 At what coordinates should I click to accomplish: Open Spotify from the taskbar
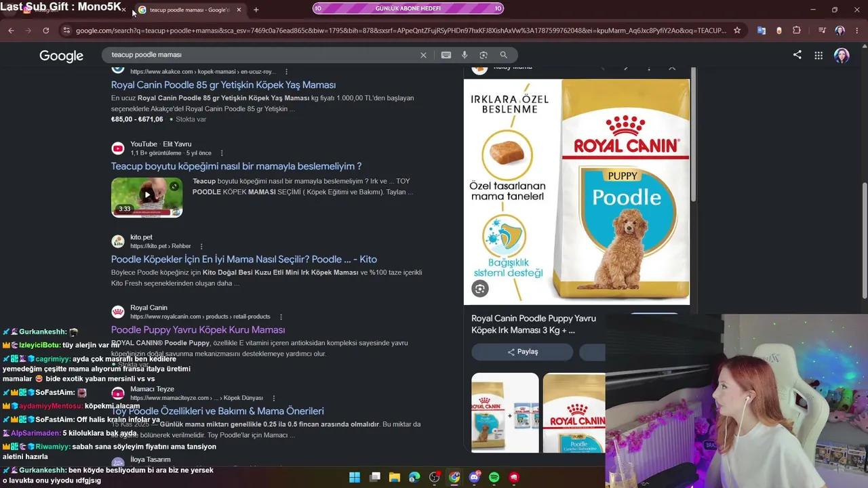click(x=494, y=477)
